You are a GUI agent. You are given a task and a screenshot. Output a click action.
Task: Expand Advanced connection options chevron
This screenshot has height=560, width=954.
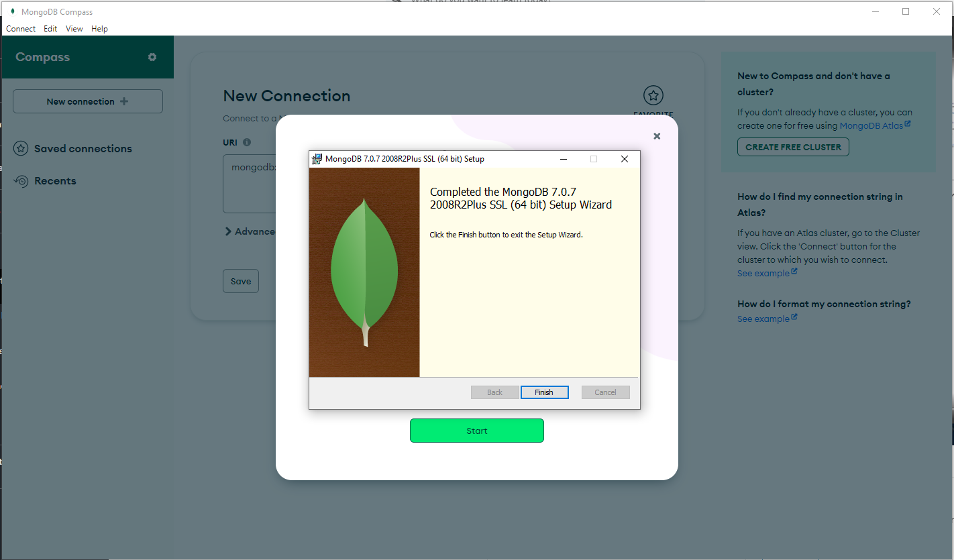[x=229, y=231]
